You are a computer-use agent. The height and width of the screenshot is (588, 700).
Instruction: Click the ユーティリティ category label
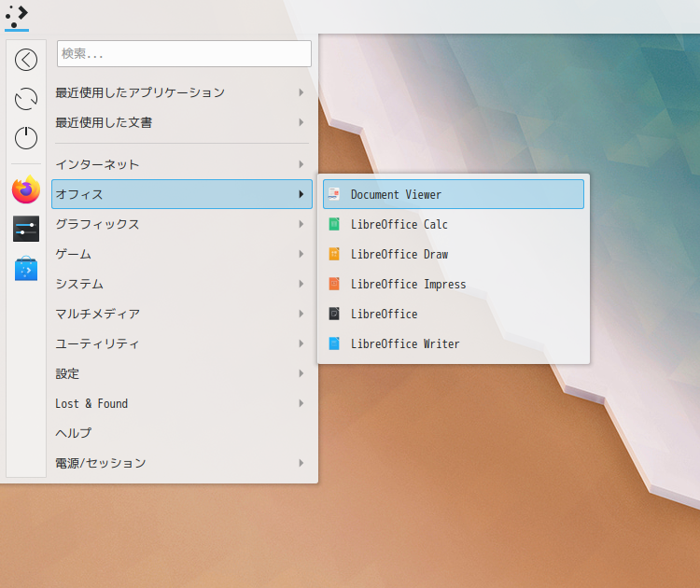(x=97, y=343)
